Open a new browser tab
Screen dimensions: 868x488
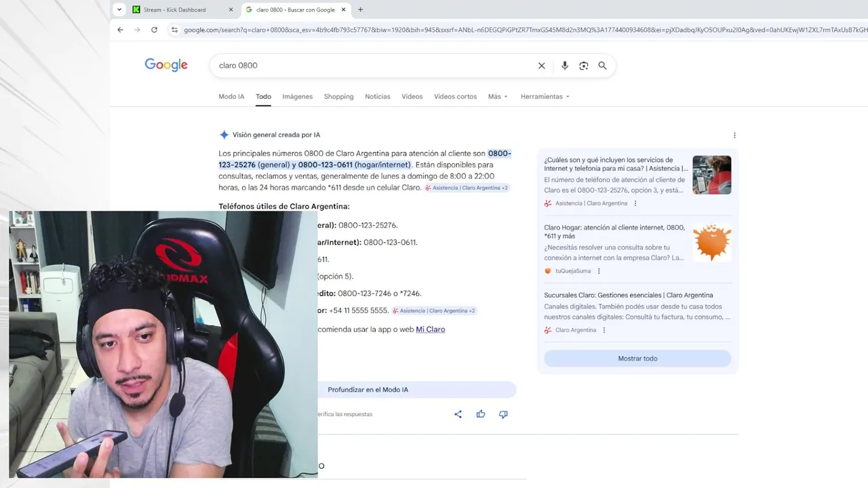(x=360, y=9)
